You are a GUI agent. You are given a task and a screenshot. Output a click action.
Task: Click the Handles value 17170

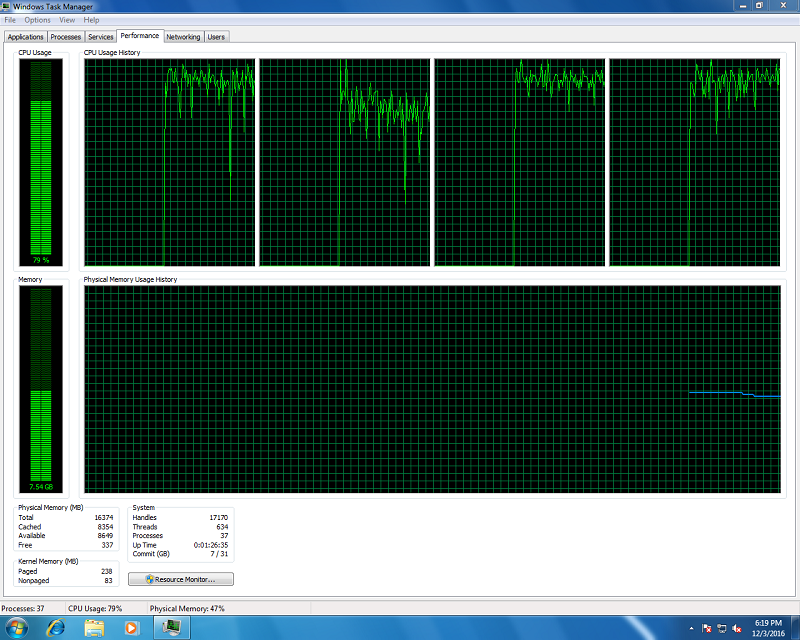click(x=218, y=518)
